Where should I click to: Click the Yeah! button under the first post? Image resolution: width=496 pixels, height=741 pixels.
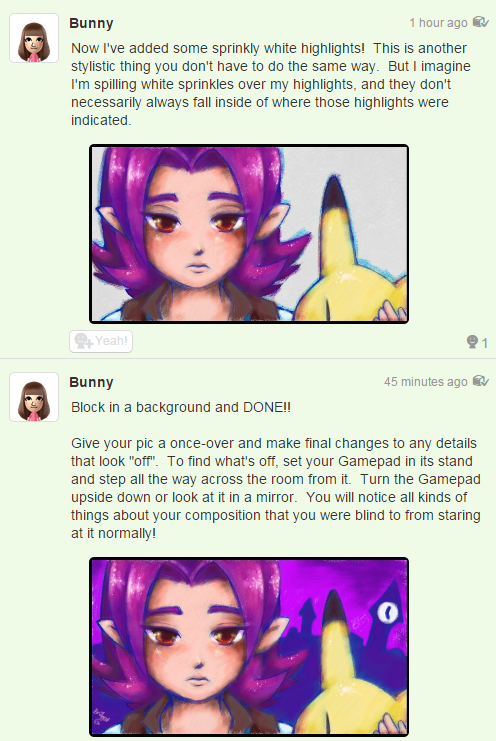tap(101, 341)
